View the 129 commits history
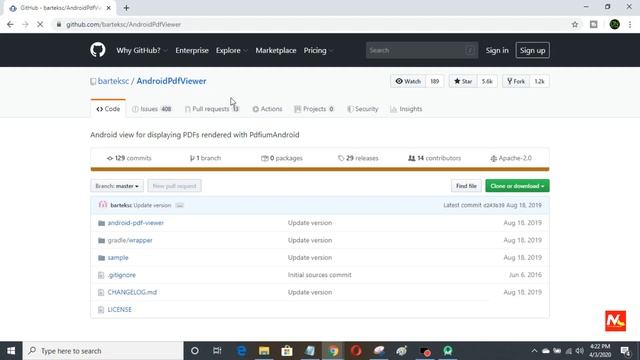The height and width of the screenshot is (360, 640). coord(129,158)
